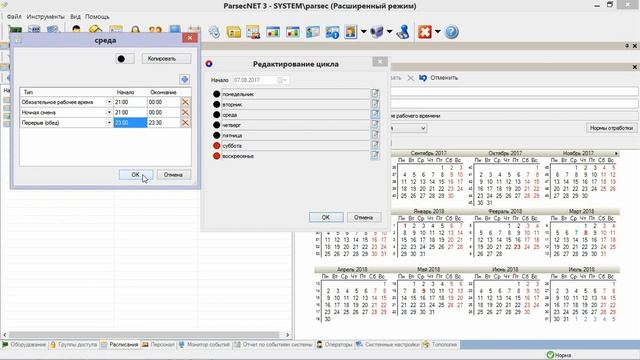Click Отмена in Редактирование цикла dialog

[x=364, y=217]
